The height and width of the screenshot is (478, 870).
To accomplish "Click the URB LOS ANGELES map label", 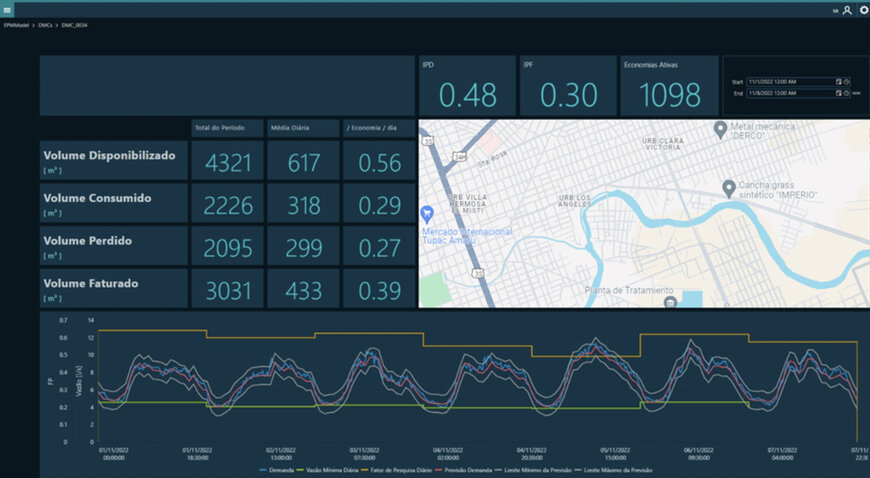I will [575, 201].
